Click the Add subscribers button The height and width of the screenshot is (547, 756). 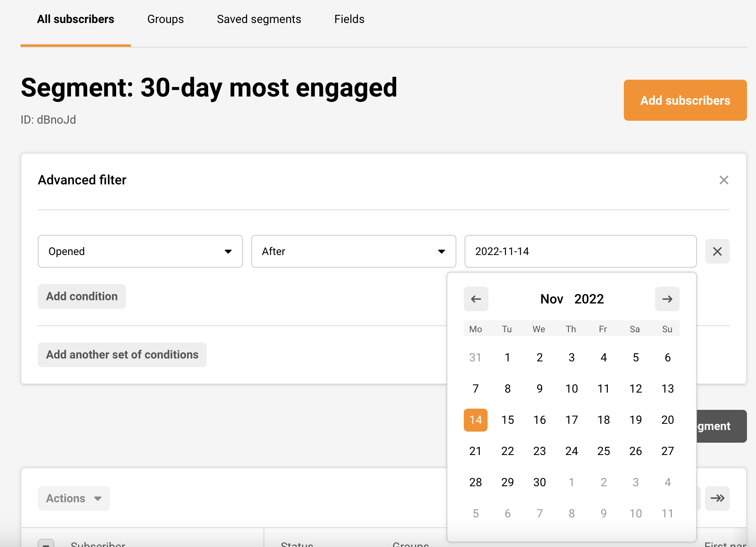pos(685,100)
